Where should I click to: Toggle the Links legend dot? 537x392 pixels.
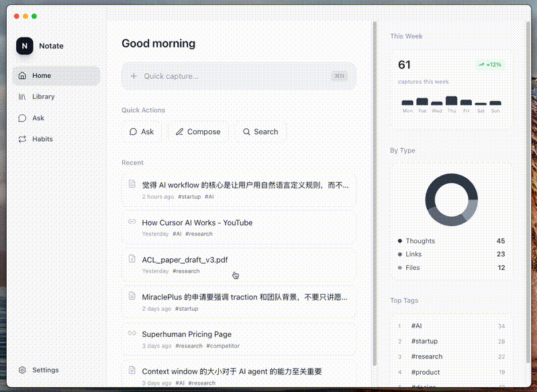pyautogui.click(x=399, y=254)
